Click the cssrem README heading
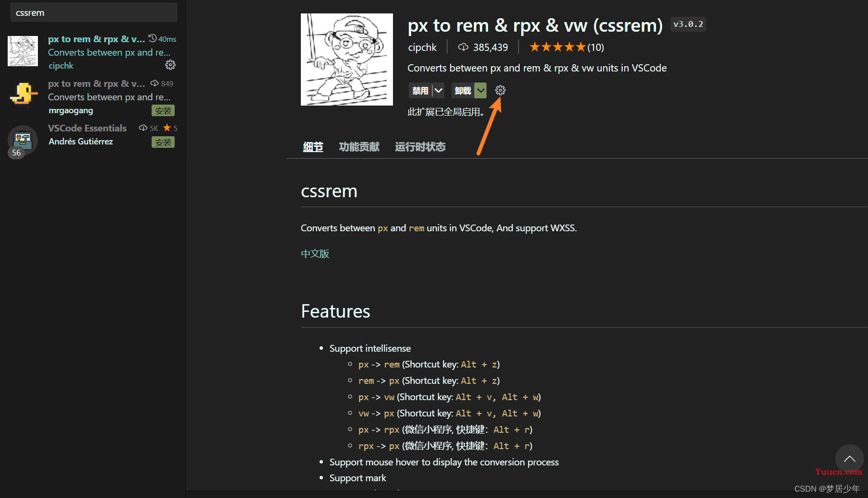The height and width of the screenshot is (498, 868). pyautogui.click(x=329, y=191)
